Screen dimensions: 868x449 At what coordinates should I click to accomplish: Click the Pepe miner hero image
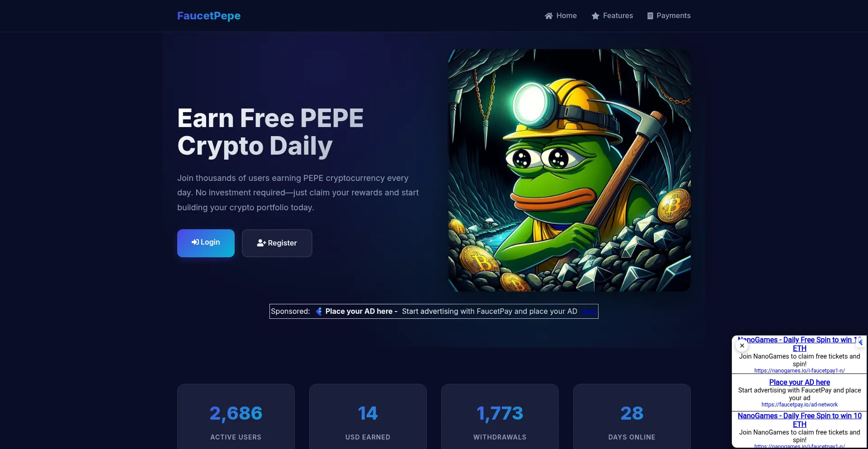click(569, 170)
